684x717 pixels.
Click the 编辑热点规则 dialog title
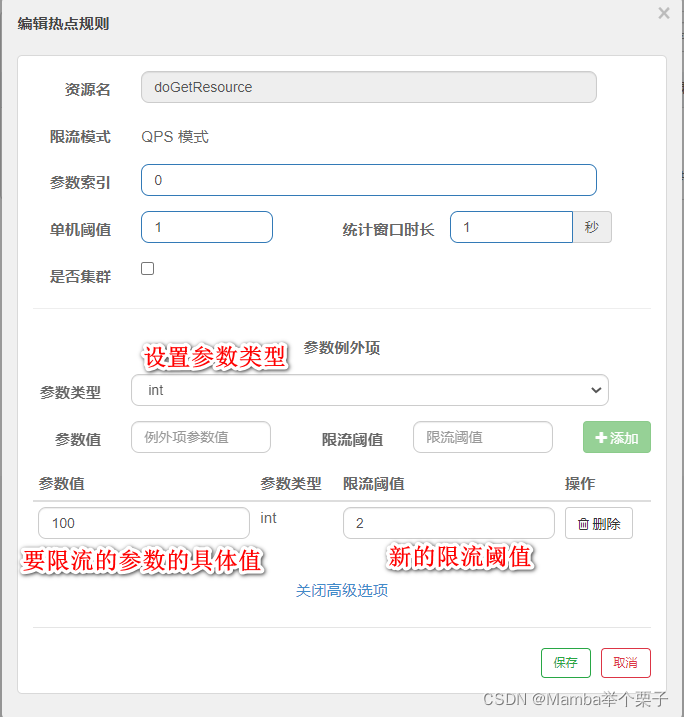[63, 23]
